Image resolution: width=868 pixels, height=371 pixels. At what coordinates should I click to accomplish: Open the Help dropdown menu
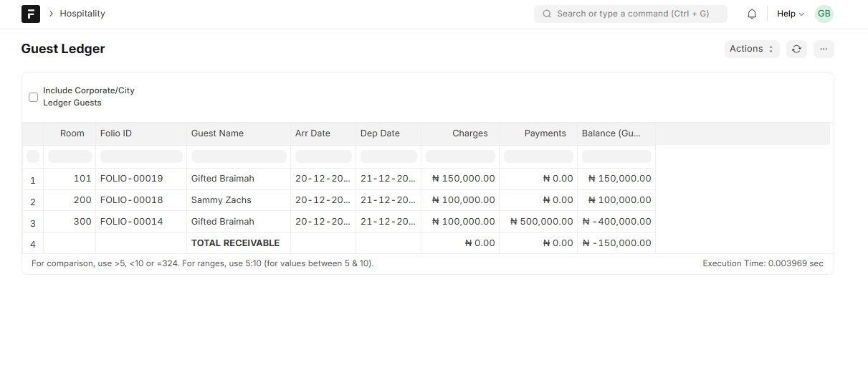coord(790,14)
